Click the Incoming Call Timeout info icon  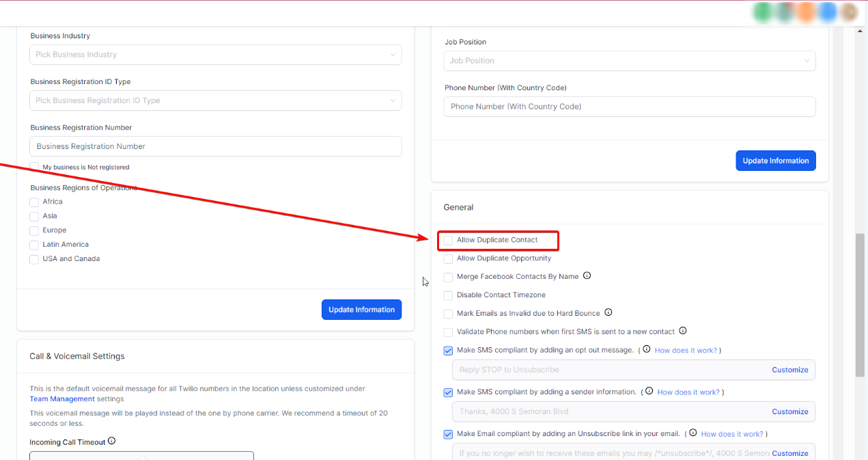[x=111, y=442]
